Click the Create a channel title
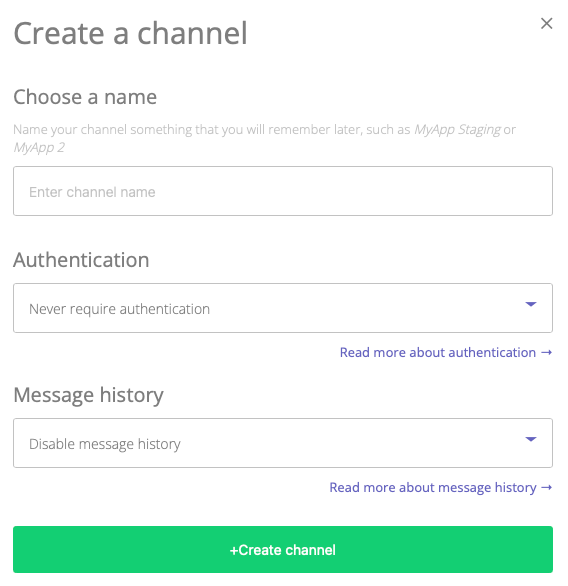Screen dimensions: 568x586 coord(130,33)
